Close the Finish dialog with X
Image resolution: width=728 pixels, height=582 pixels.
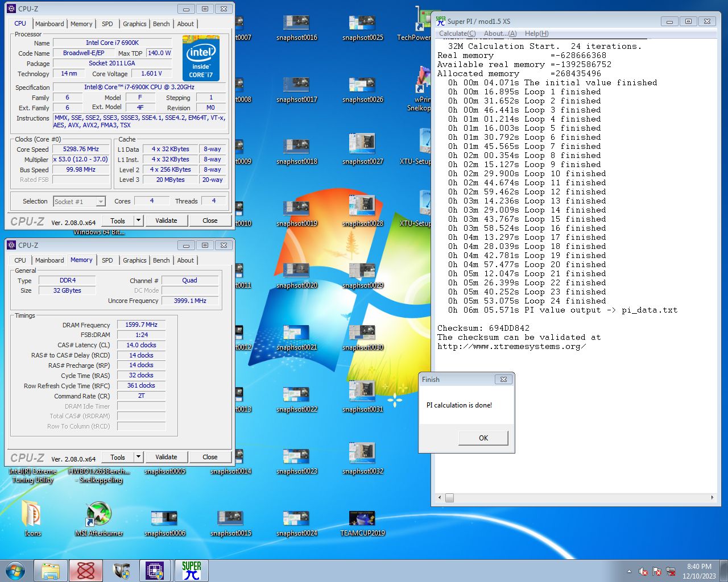point(503,379)
